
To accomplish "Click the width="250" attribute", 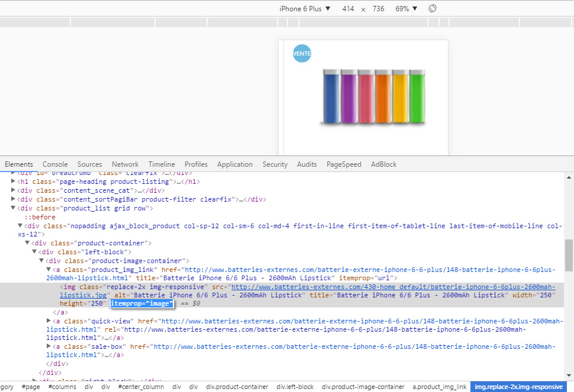I will (534, 295).
